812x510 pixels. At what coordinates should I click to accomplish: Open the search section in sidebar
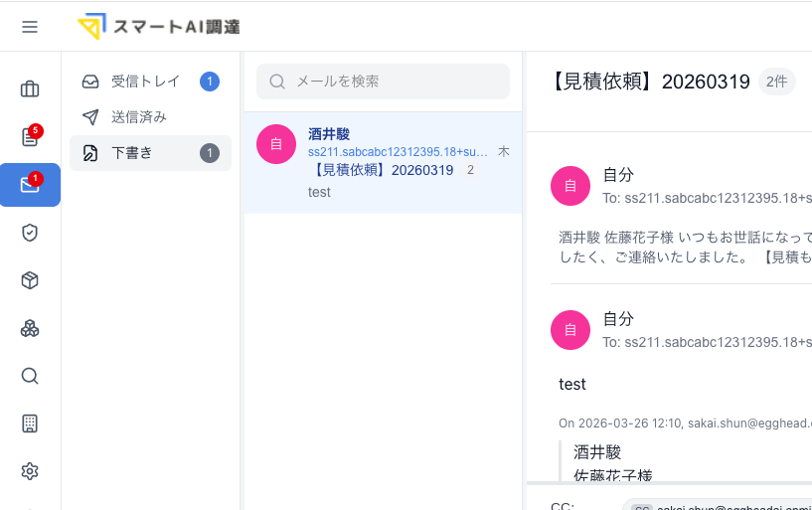tap(30, 376)
